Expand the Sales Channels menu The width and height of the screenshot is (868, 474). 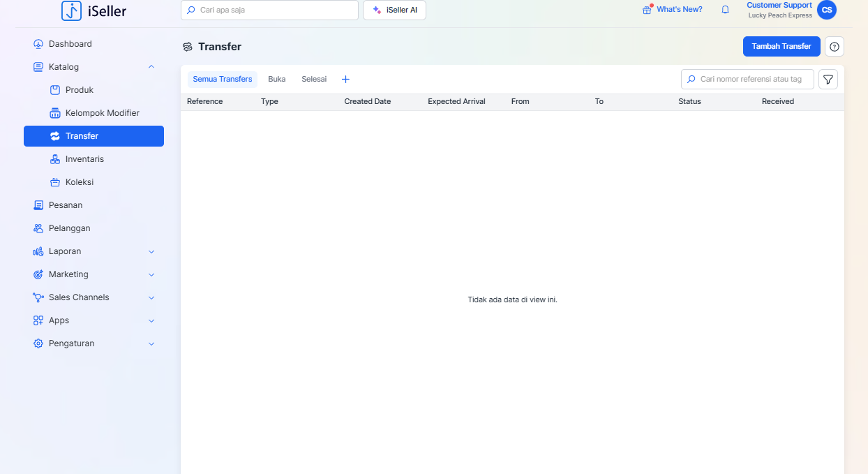point(151,297)
